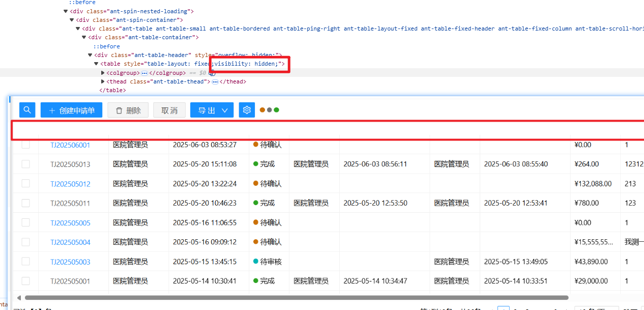Click the 取消 button
Viewport: 644px width, 310px height.
pyautogui.click(x=169, y=110)
